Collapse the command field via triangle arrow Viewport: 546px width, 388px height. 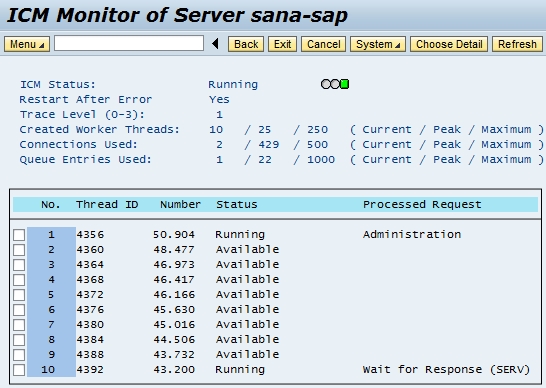215,44
